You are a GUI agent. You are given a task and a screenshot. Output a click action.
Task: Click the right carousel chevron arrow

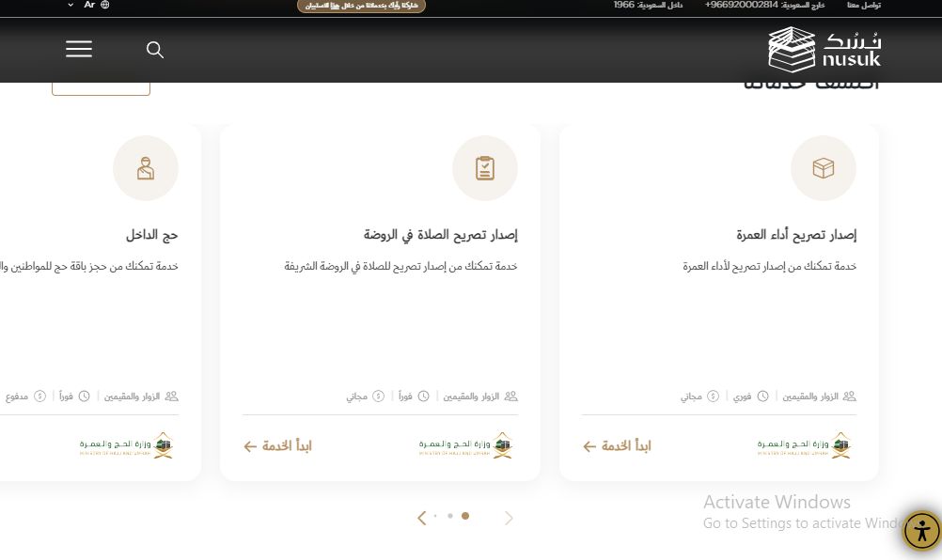click(509, 517)
